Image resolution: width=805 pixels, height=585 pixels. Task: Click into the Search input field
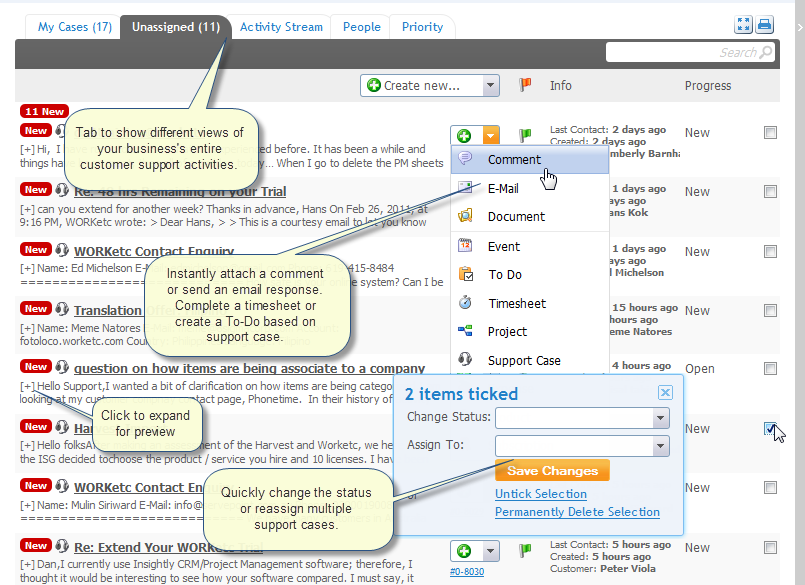(680, 52)
